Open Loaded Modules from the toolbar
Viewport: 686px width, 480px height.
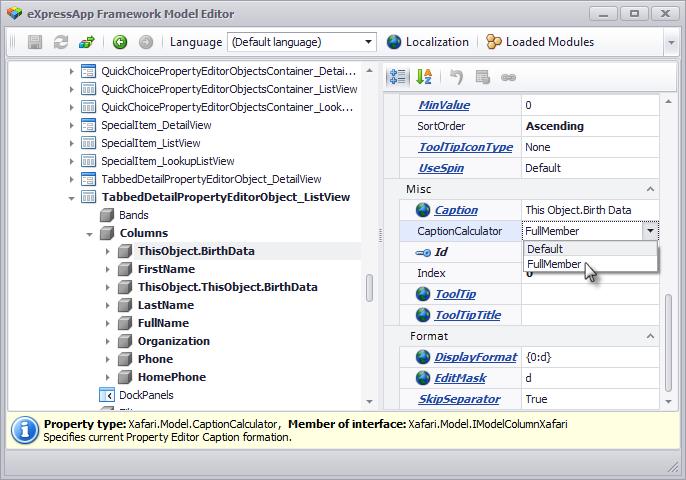tap(540, 42)
